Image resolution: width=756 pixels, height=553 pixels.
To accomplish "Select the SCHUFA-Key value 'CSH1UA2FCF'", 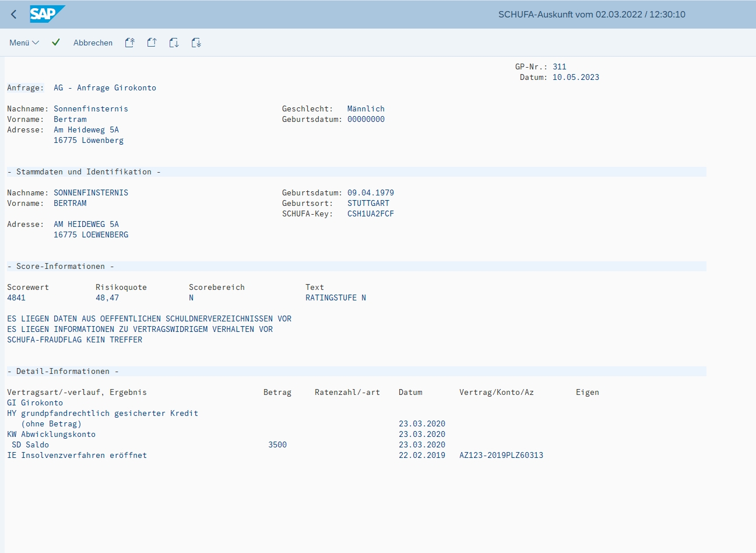I will pos(371,213).
